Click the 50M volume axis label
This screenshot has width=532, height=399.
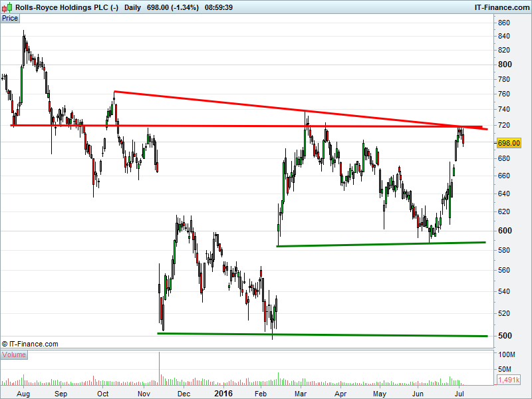point(505,369)
